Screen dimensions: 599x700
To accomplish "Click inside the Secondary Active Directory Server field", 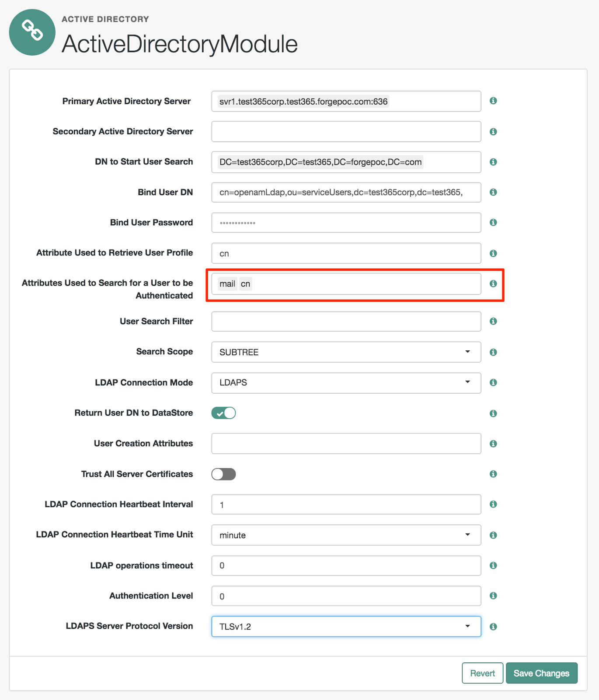I will (345, 131).
